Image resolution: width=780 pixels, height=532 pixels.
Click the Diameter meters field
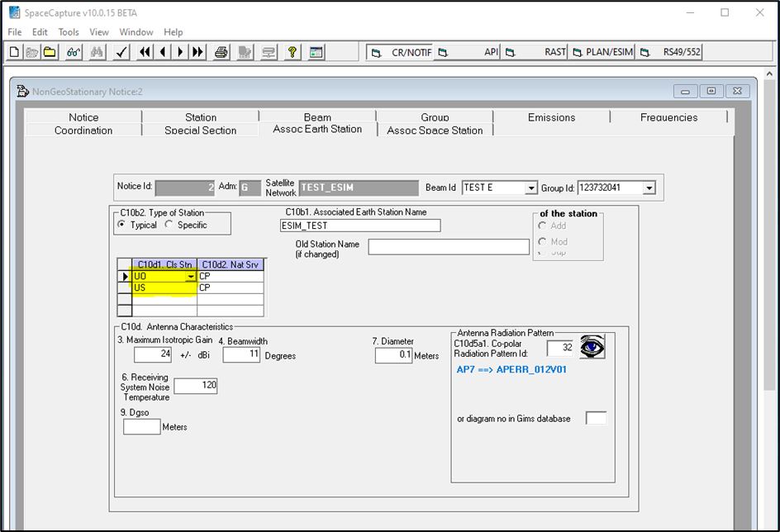(393, 355)
